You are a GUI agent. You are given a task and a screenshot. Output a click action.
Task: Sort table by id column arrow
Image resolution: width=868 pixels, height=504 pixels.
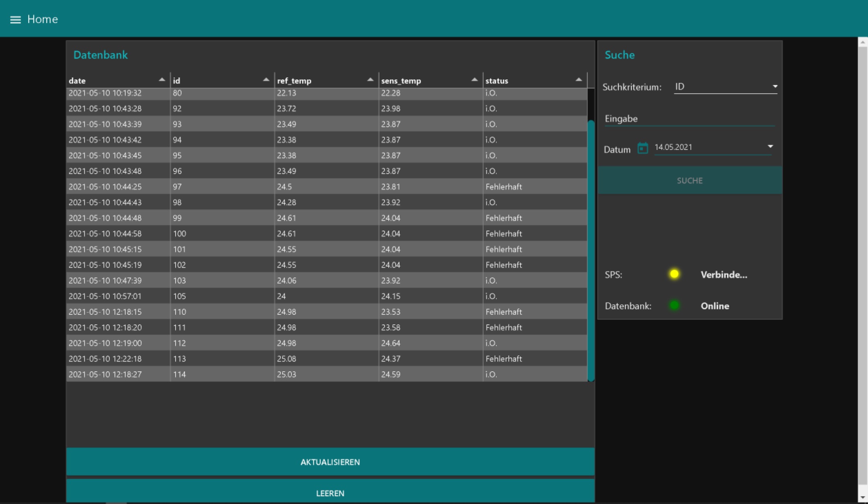(266, 80)
